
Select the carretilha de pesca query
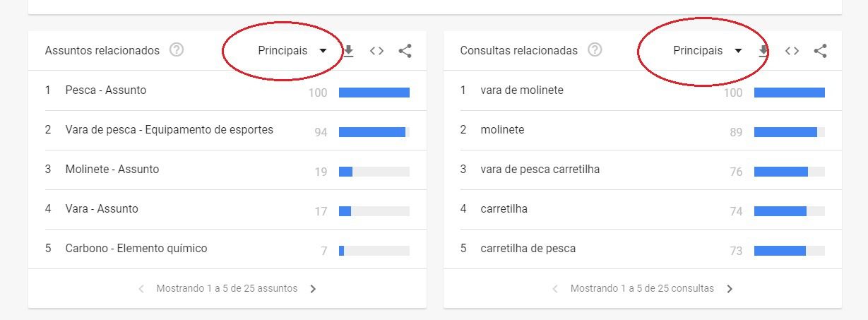tap(528, 249)
